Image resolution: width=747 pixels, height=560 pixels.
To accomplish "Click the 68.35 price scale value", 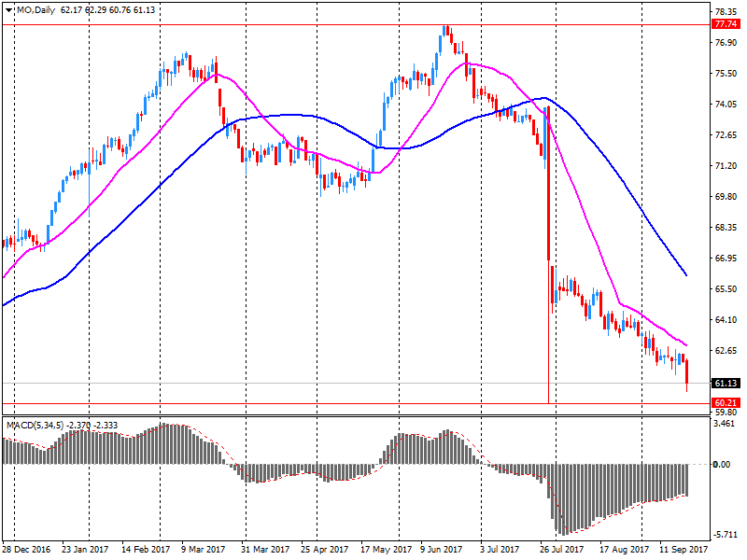I will 726,227.
